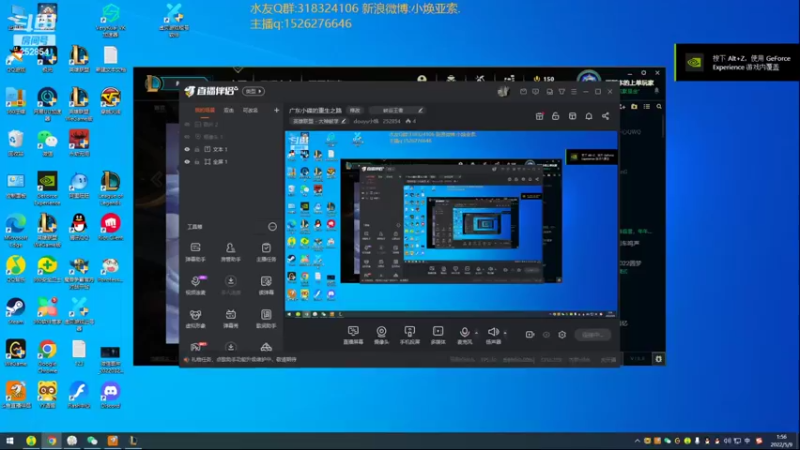This screenshot has width=800, height=450.
Task: Open the mail envelope icon in the title bar
Action: [x=523, y=92]
